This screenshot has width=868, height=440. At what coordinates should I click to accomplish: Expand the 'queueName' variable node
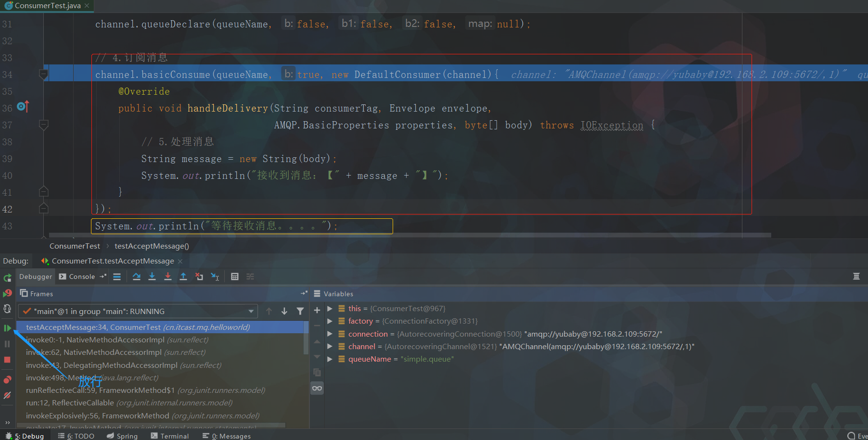click(x=330, y=359)
